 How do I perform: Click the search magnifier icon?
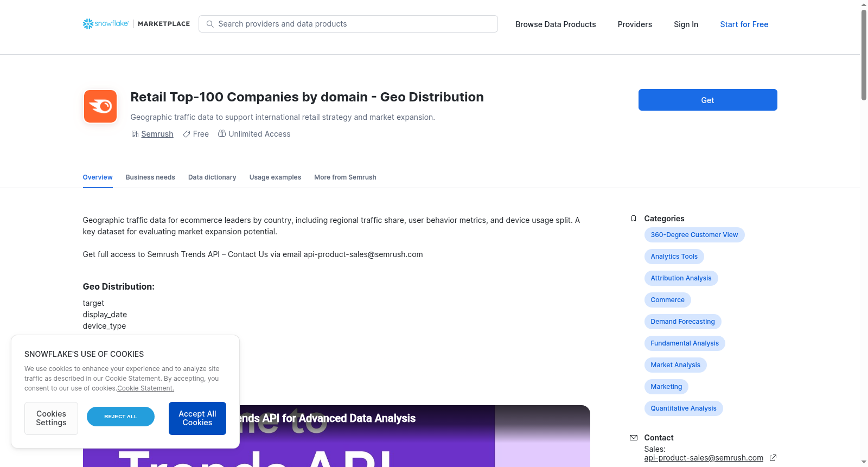tap(210, 24)
